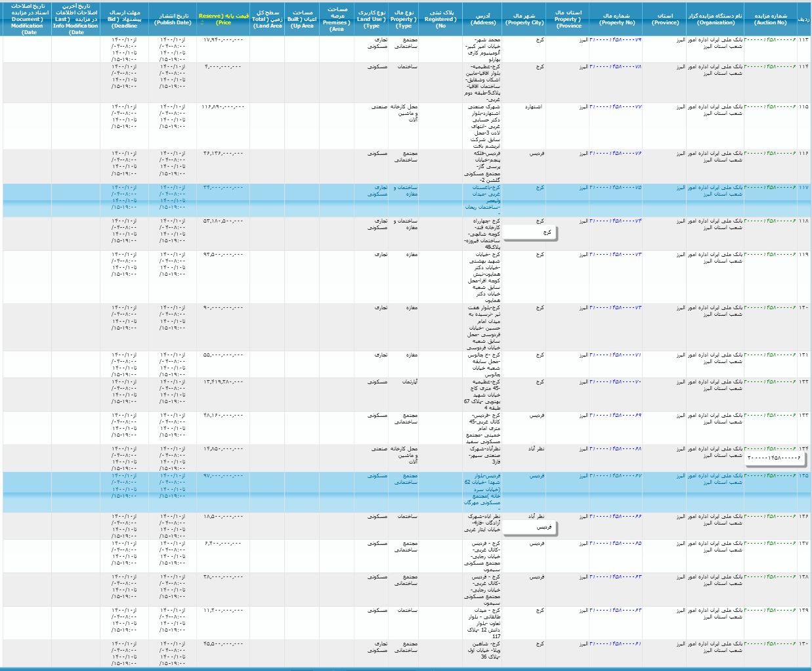
Task: Click the Document Modification Date header
Action: click(x=27, y=19)
